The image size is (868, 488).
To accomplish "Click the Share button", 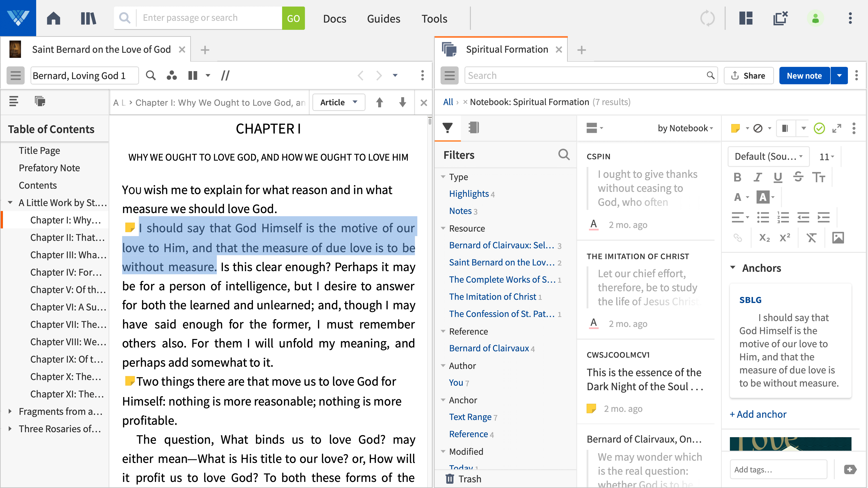I will [x=748, y=75].
